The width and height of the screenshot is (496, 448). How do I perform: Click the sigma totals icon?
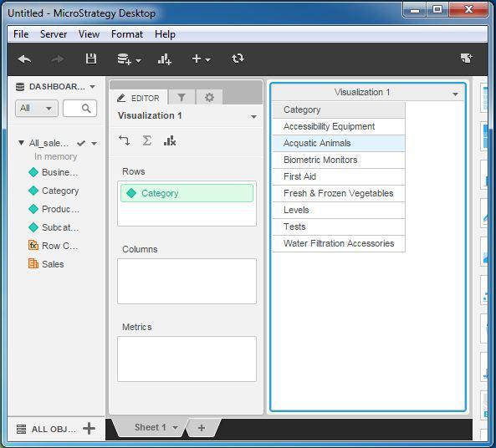pyautogui.click(x=146, y=140)
